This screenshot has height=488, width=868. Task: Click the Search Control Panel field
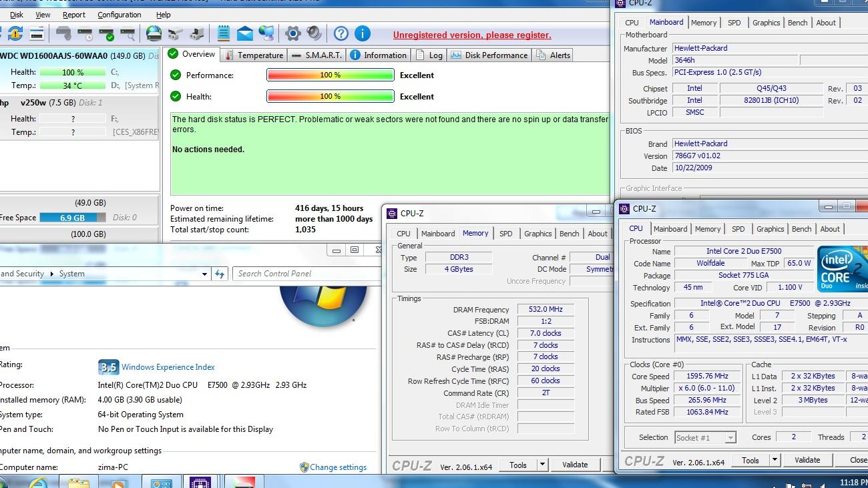306,274
